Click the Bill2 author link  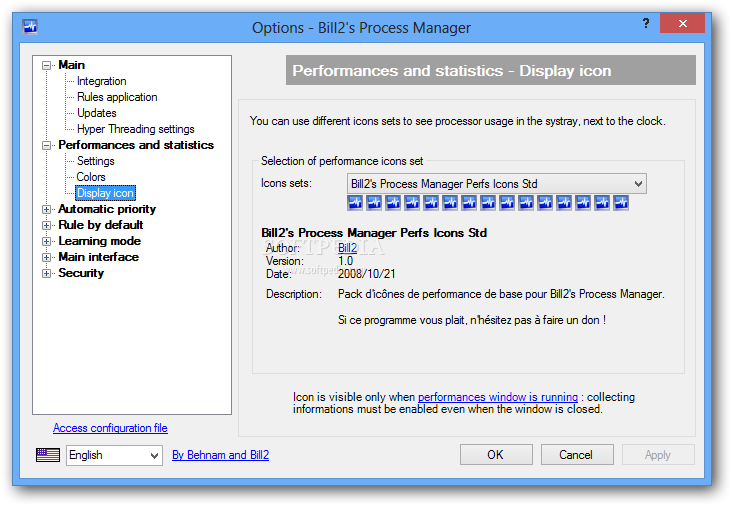point(347,248)
